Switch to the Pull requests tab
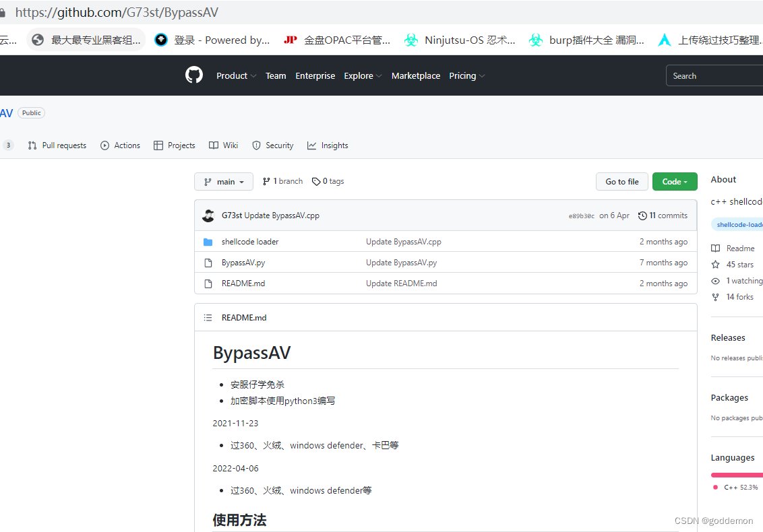This screenshot has width=763, height=532. pyautogui.click(x=57, y=145)
